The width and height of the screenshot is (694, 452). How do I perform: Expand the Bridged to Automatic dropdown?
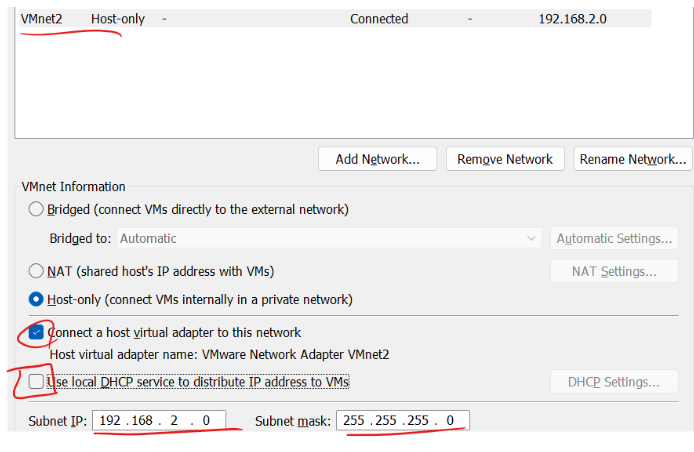(329, 238)
